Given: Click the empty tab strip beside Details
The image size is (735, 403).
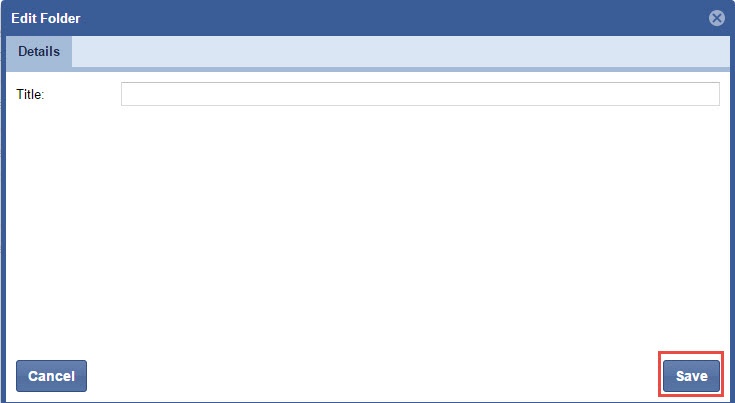Looking at the screenshot, I should point(401,52).
